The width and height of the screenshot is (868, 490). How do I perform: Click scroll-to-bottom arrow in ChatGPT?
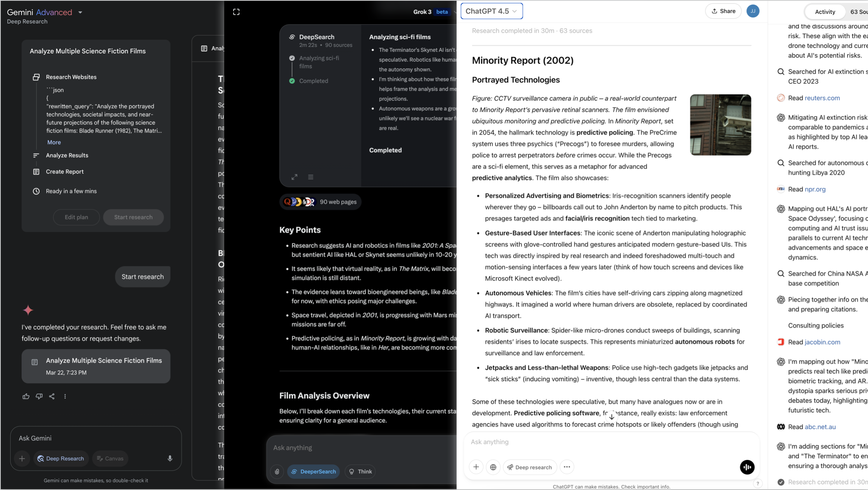(611, 417)
